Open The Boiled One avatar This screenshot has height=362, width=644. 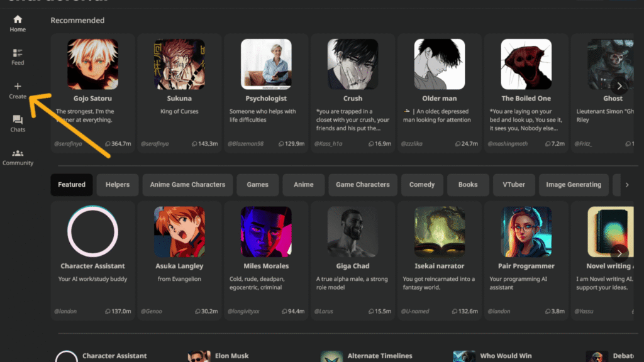pos(526,65)
